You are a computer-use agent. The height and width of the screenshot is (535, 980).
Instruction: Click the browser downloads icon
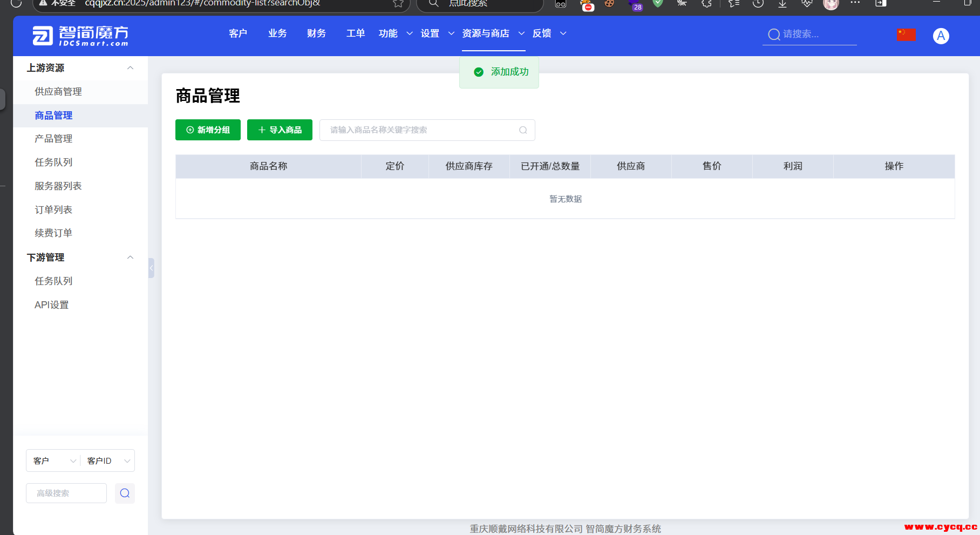(x=782, y=3)
